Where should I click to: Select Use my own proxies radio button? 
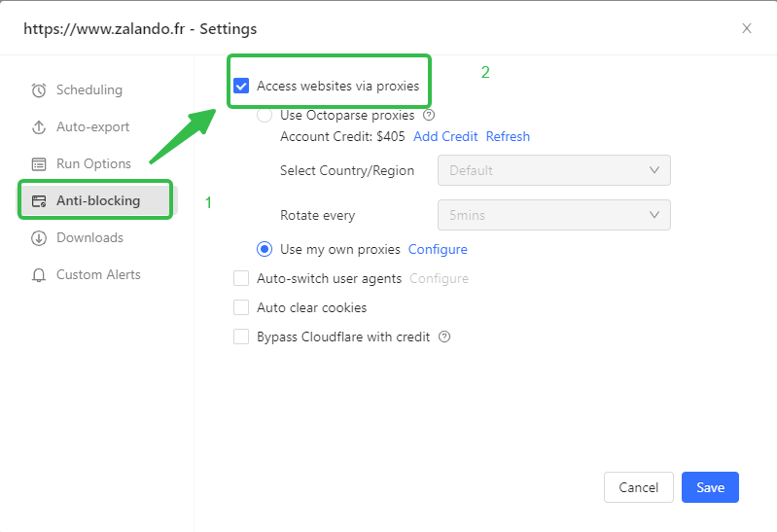265,250
